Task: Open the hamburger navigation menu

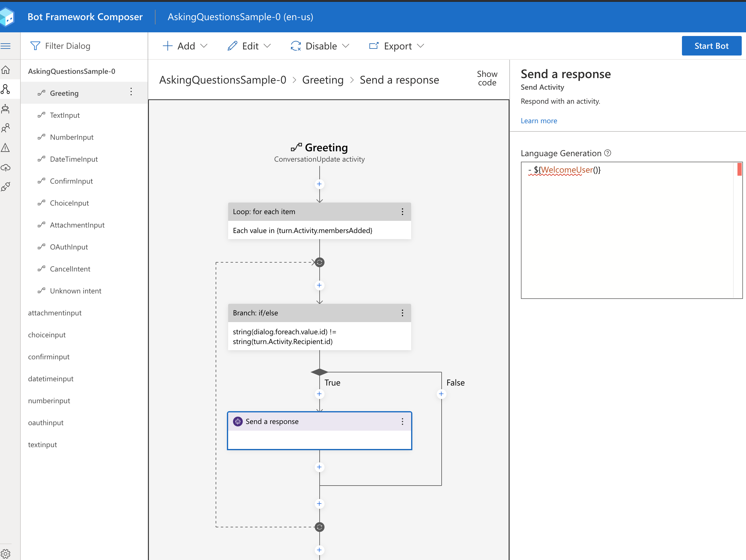Action: click(6, 46)
